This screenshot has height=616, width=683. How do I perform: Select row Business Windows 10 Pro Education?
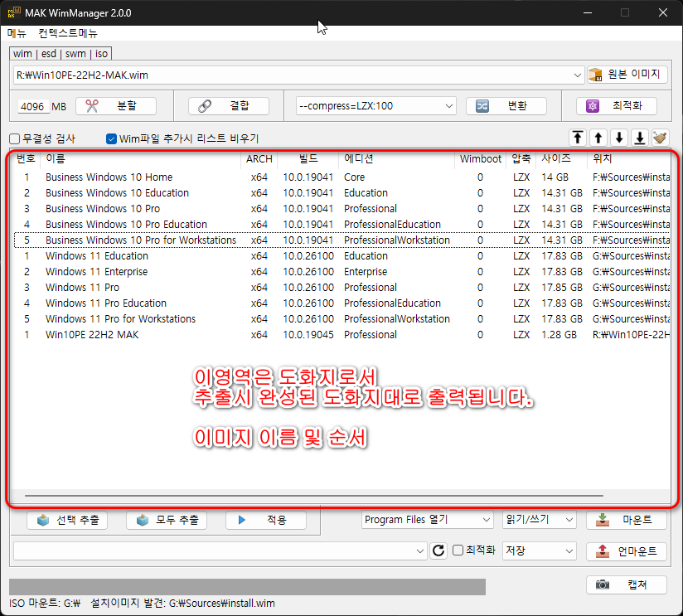pos(342,225)
